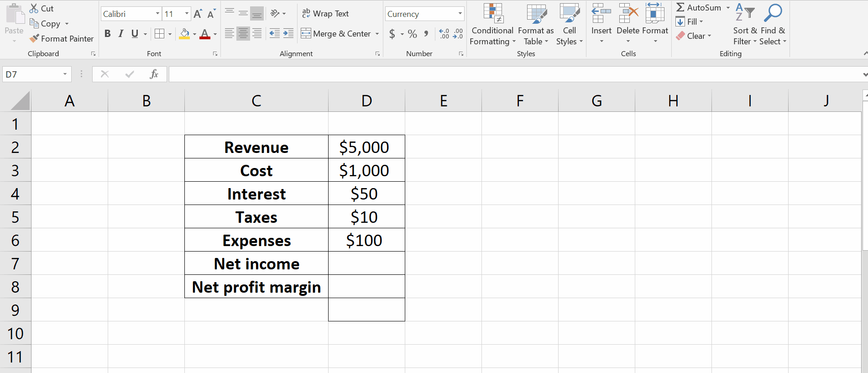The height and width of the screenshot is (373, 868).
Task: Select cell with $5,000
Action: click(366, 147)
